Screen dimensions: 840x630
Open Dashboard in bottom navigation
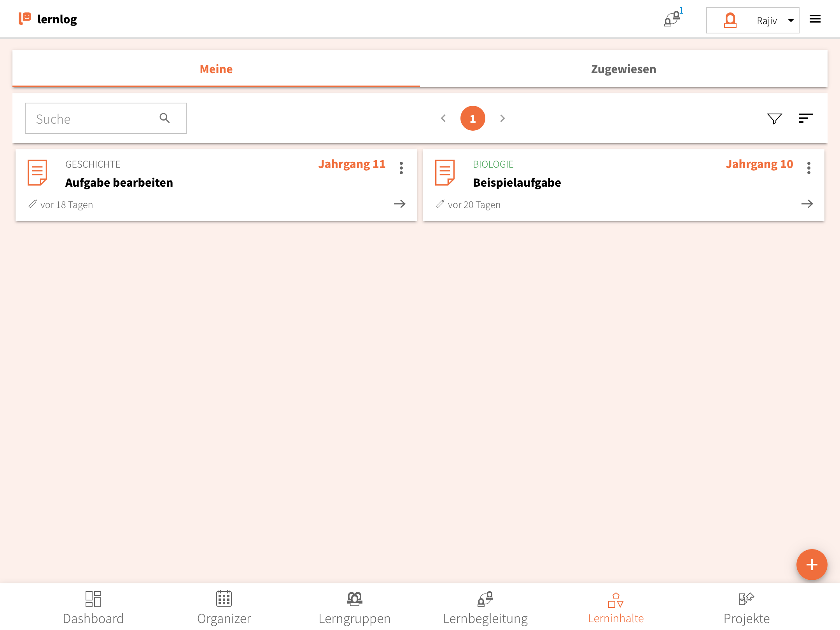[93, 607]
